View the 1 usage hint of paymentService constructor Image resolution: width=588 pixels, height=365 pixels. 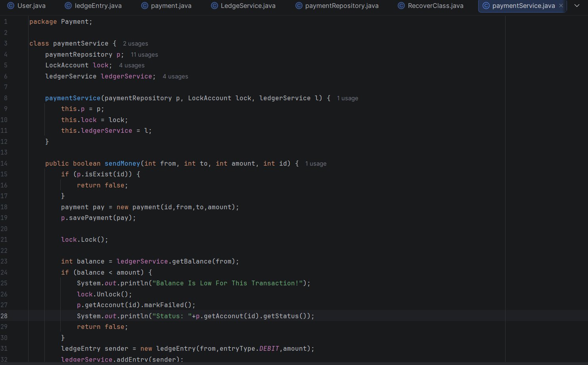point(347,98)
